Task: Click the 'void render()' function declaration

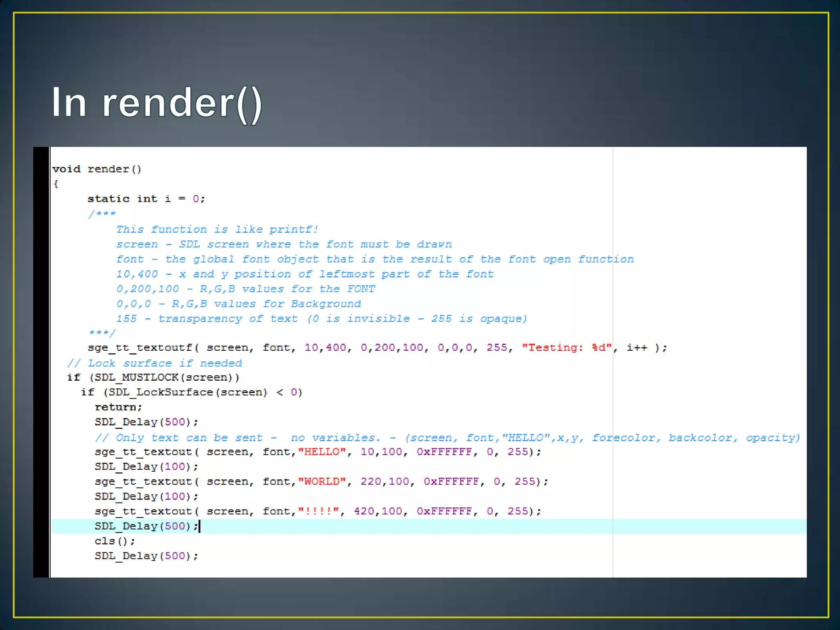Action: point(97,169)
